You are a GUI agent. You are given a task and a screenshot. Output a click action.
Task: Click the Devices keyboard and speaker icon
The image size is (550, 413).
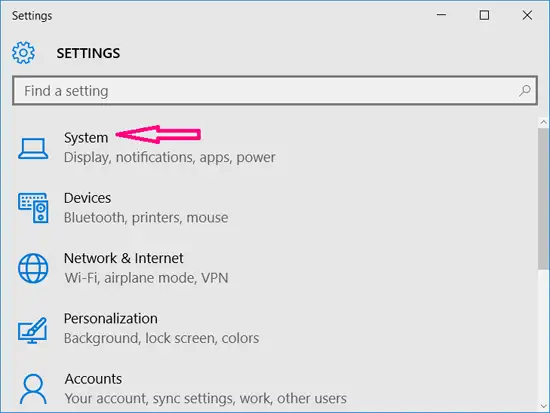(x=33, y=208)
